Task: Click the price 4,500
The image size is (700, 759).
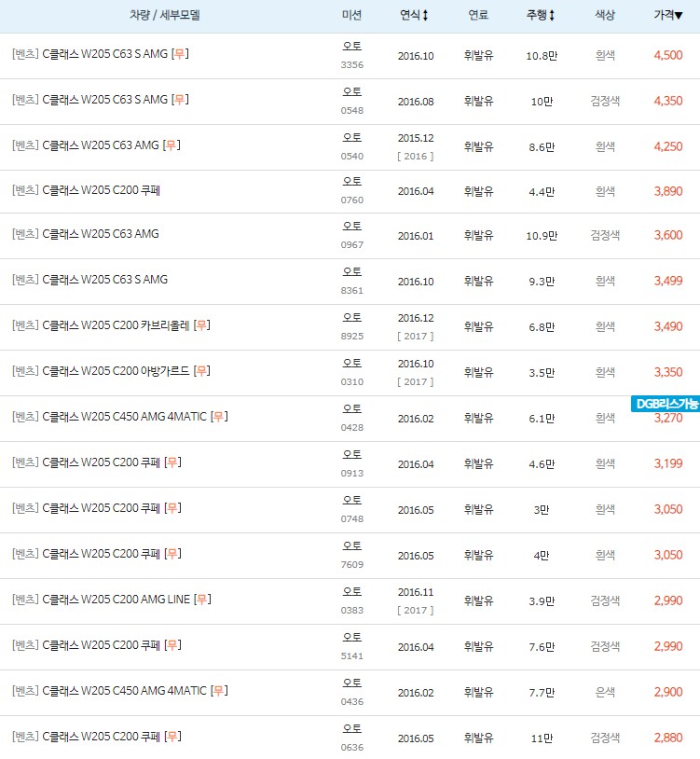Action: (668, 55)
